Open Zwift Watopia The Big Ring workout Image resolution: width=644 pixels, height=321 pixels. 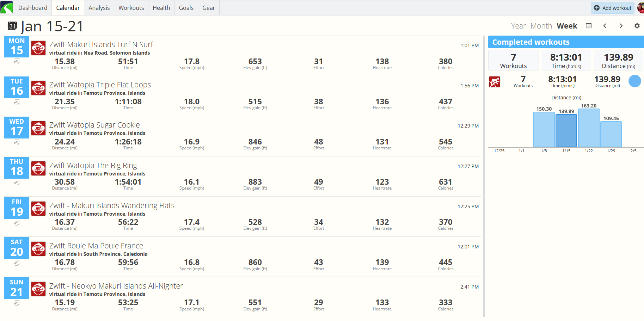pos(93,165)
